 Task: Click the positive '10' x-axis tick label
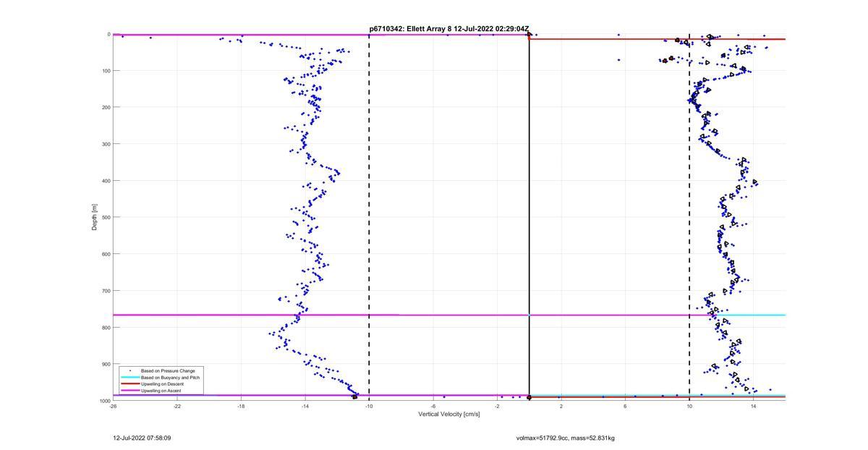(x=689, y=407)
